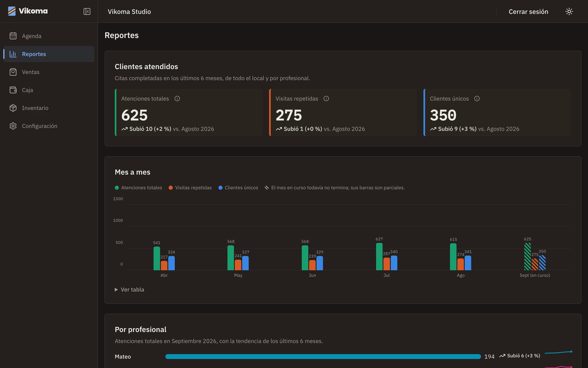Image resolution: width=588 pixels, height=368 pixels.
Task: Click Mateo's sparkline trend chart
Action: [558, 353]
